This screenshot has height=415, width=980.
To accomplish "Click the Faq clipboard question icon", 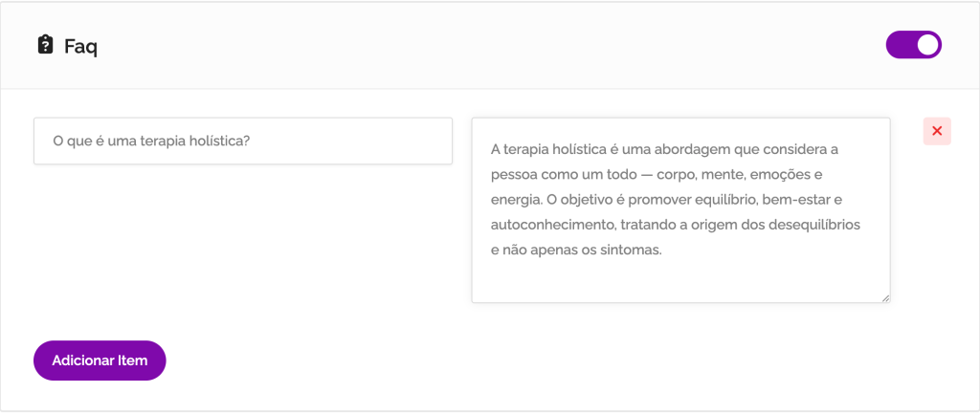I will pyautogui.click(x=45, y=45).
